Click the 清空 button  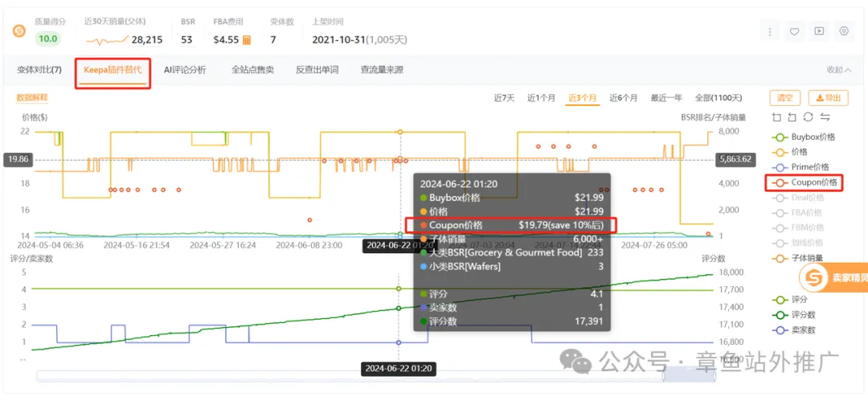pos(785,98)
